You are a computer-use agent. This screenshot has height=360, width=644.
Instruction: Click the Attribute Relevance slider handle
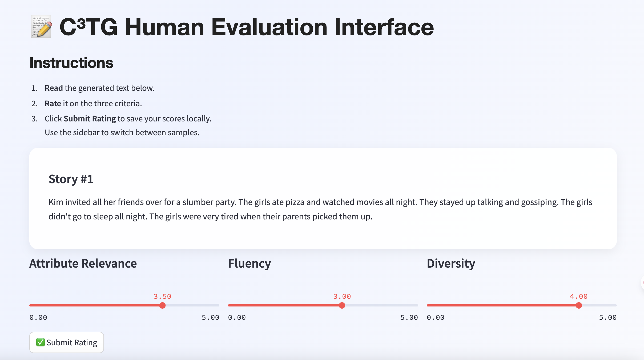(162, 305)
